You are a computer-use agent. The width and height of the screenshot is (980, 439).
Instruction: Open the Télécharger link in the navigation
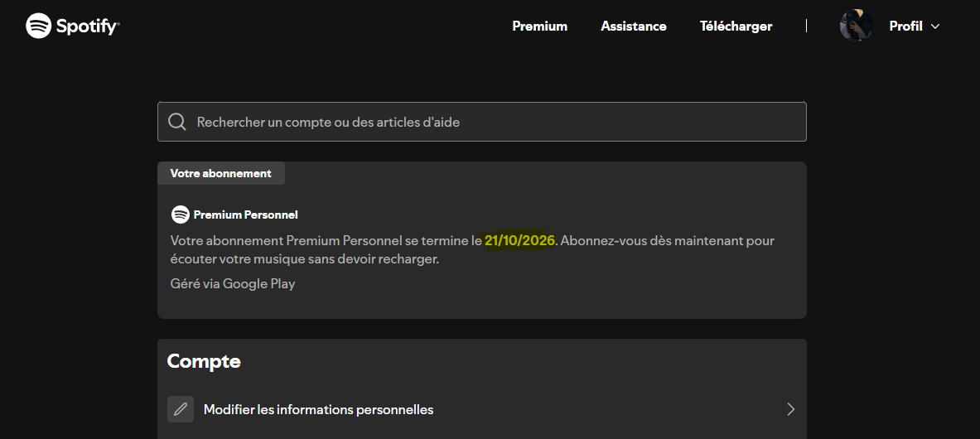coord(736,27)
